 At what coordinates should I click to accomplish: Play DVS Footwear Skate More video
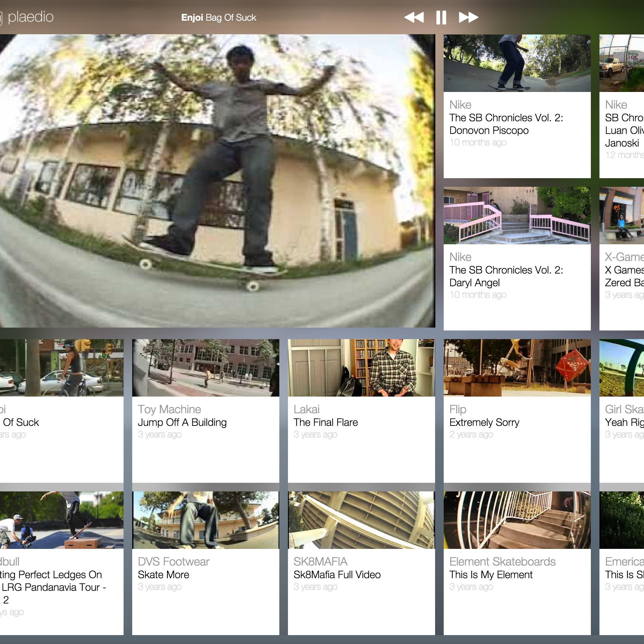point(205,520)
